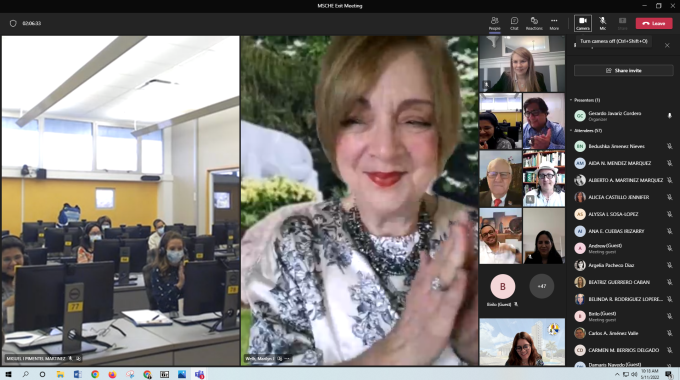Screen dimensions: 680x380
Task: Click mic icon beside BEATRIZ GUERRERO CABAN
Action: (x=669, y=282)
